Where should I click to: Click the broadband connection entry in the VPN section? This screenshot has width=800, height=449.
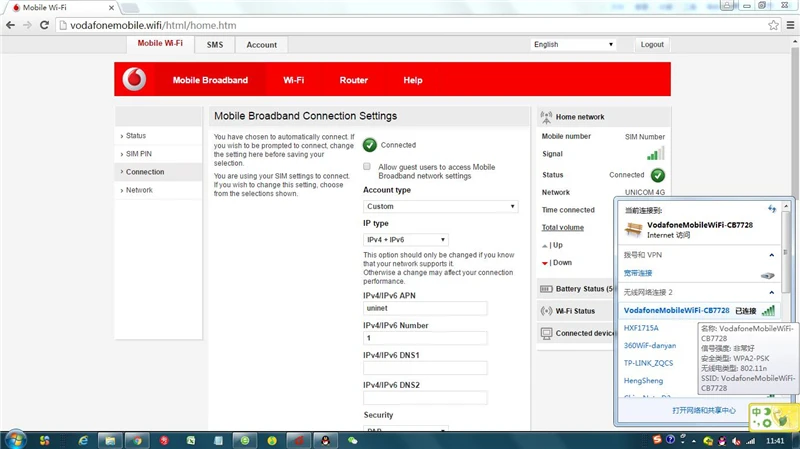click(638, 273)
